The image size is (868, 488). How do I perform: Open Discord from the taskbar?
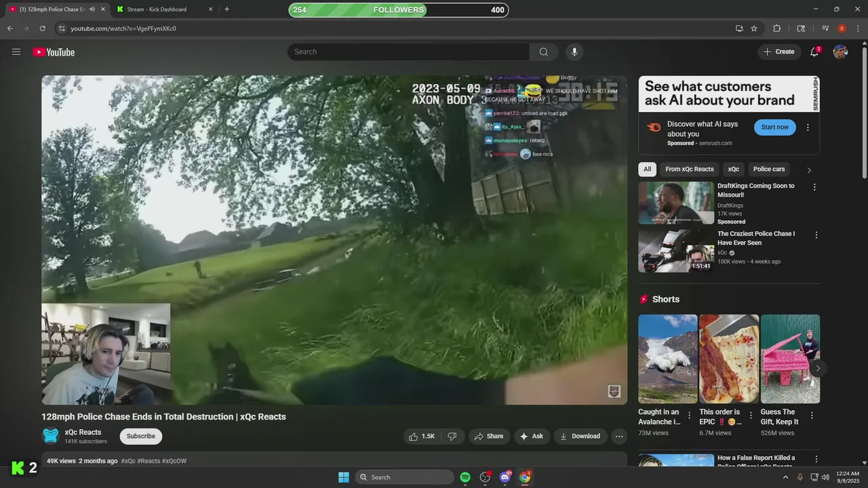pos(505,477)
